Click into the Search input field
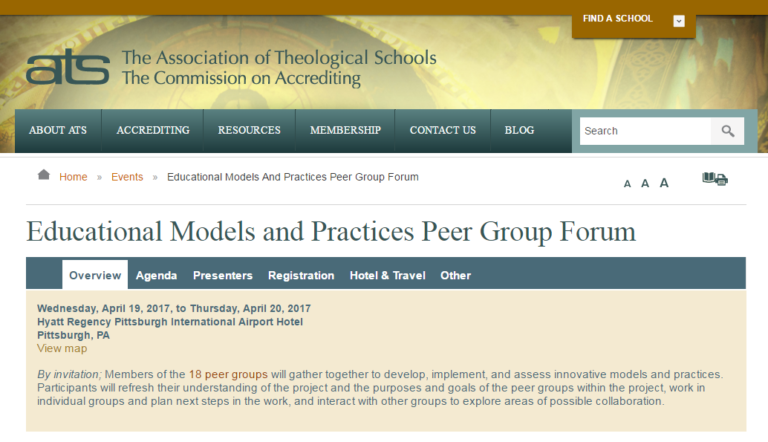The height and width of the screenshot is (442, 768). coord(645,131)
